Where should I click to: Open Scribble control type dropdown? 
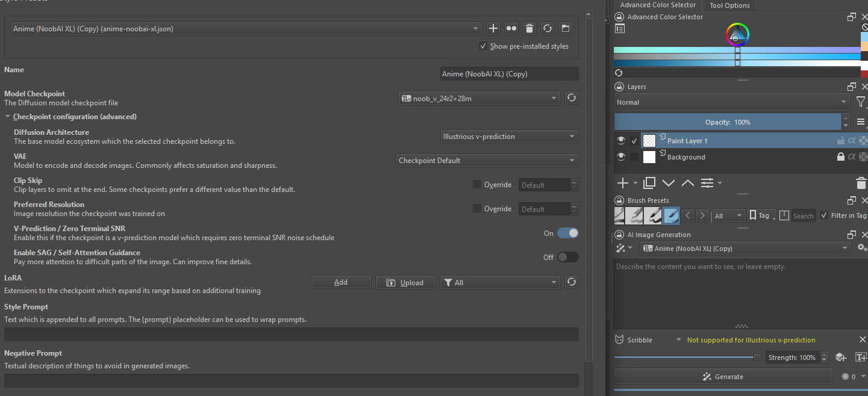(648, 340)
